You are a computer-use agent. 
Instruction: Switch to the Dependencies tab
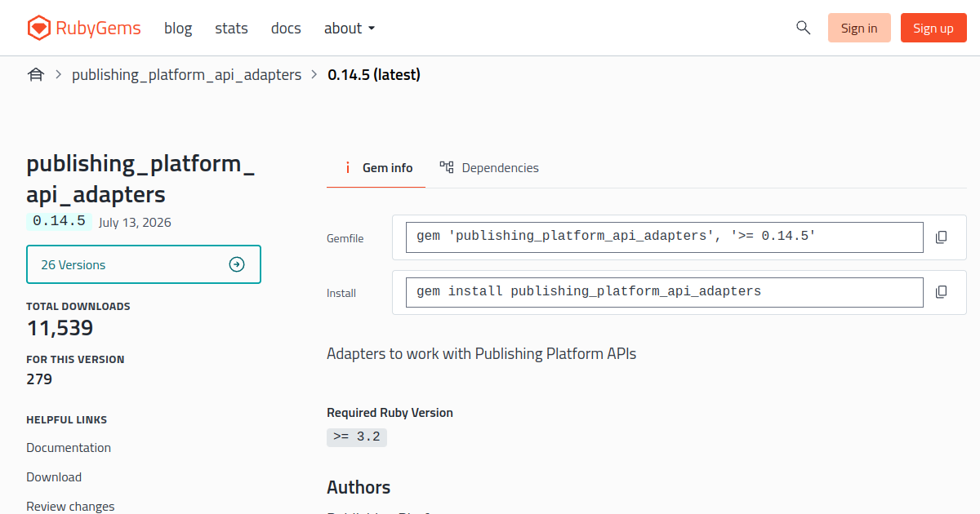[x=489, y=168]
